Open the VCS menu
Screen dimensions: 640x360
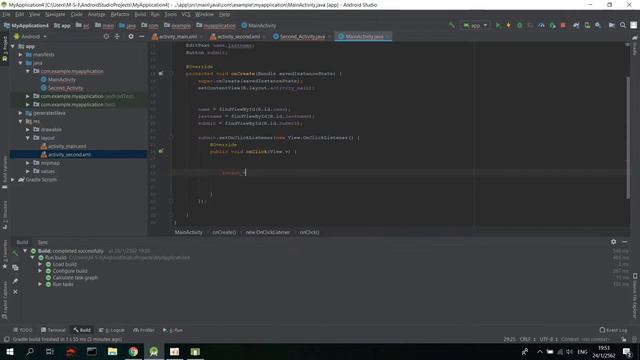[186, 14]
